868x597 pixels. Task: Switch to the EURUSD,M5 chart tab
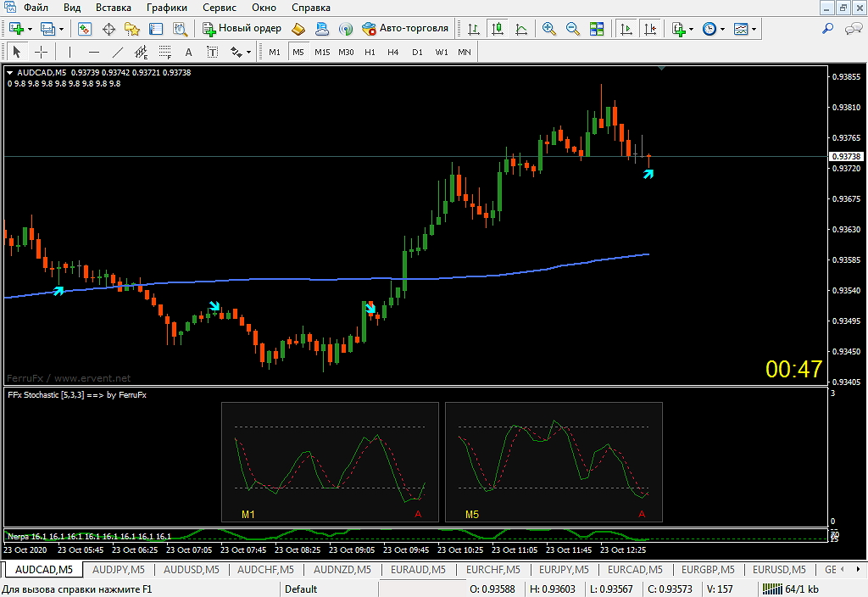point(779,569)
